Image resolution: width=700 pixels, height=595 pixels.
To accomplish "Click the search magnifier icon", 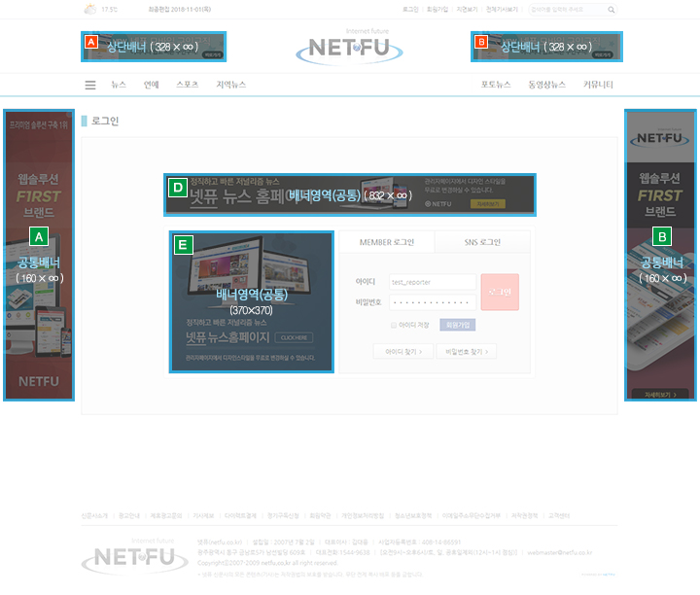I will click(611, 10).
